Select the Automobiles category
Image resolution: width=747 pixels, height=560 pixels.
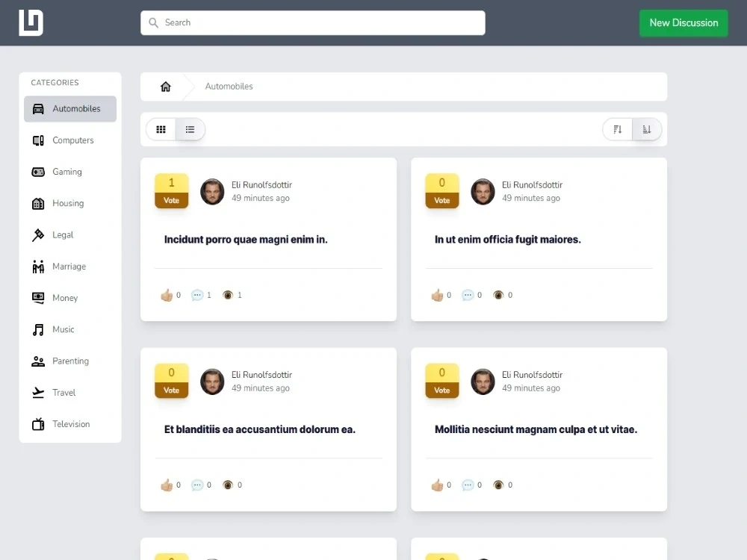click(70, 108)
